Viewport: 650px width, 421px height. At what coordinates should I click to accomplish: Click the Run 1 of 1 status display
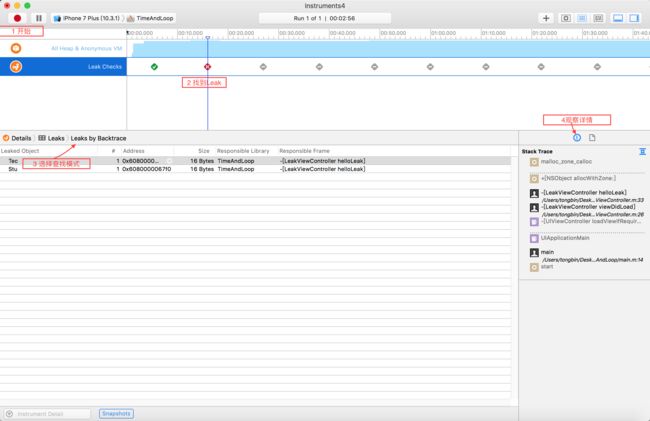click(x=325, y=18)
